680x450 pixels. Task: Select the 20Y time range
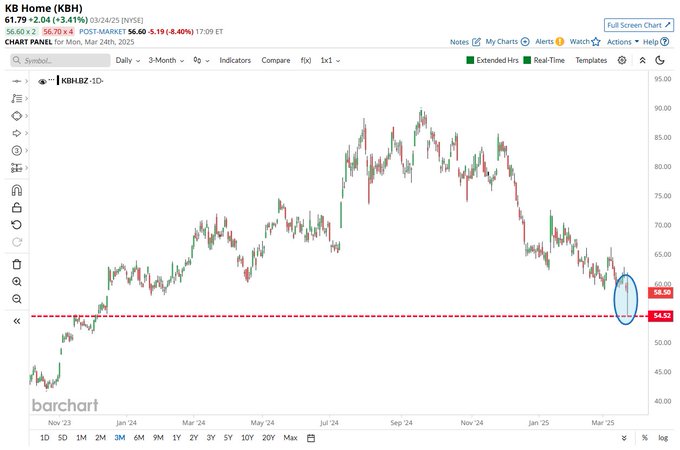268,438
